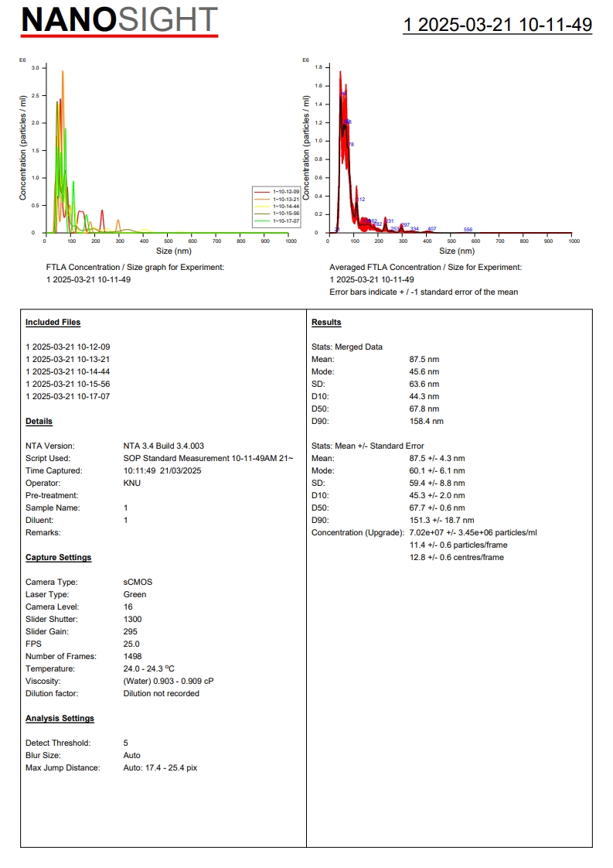Select merged D90 value 158.4 nm
613x868 pixels.
427,422
